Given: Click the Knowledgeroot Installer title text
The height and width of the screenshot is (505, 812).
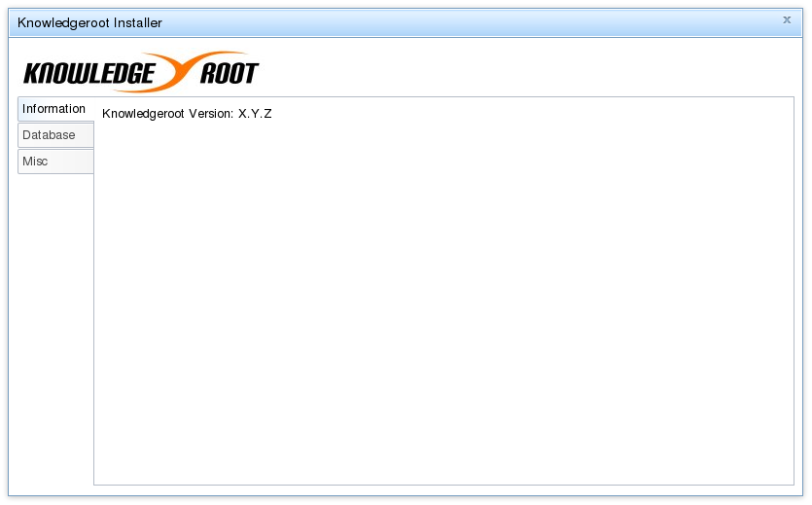Looking at the screenshot, I should 89,22.
